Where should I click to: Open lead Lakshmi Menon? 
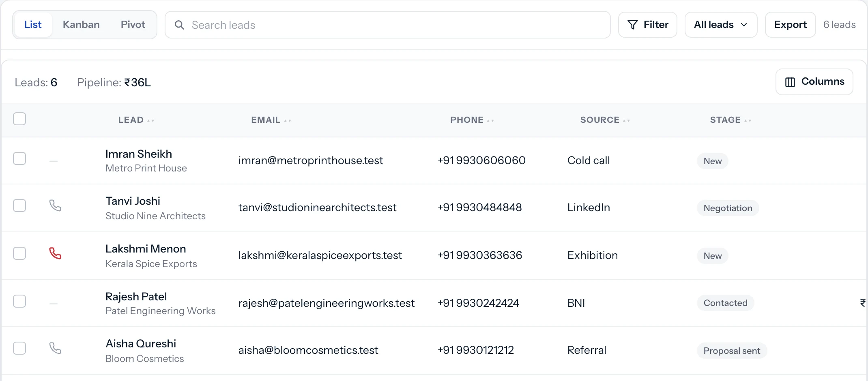[146, 249]
